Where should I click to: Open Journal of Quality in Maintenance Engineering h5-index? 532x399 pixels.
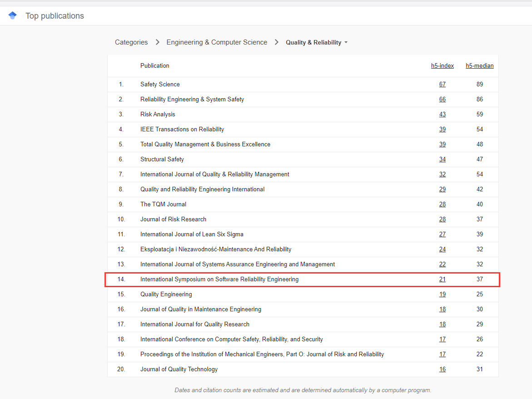coord(443,309)
